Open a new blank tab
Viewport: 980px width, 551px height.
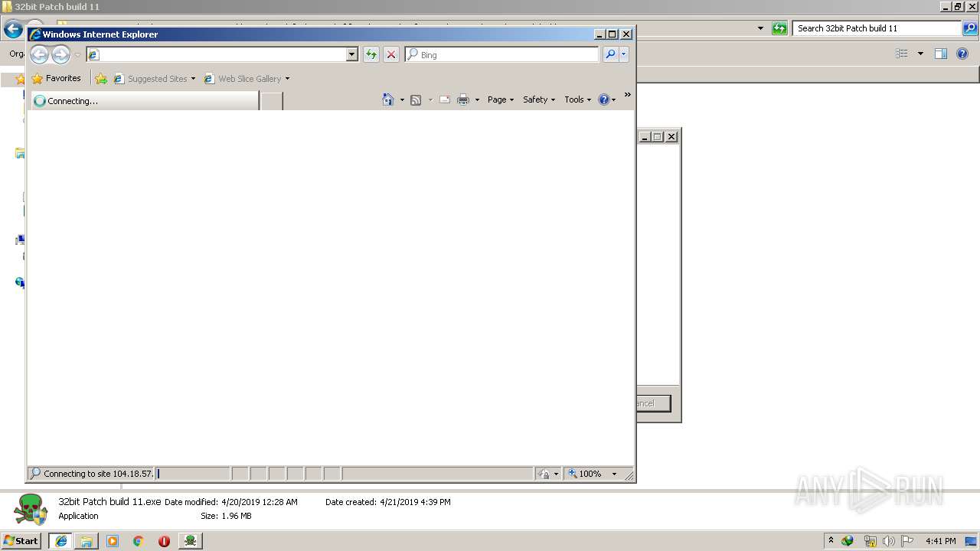pos(272,101)
